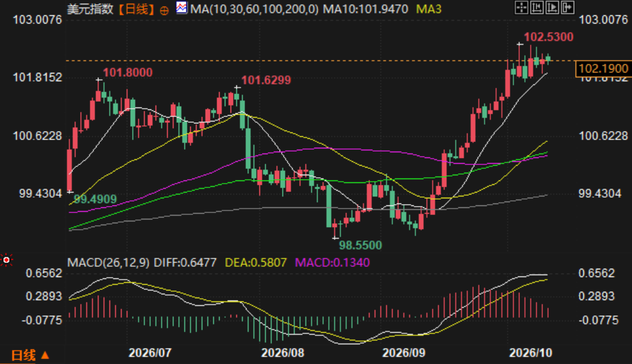This screenshot has width=632, height=364.
Task: Click the red sun marker icon at left
Action: coord(6,260)
